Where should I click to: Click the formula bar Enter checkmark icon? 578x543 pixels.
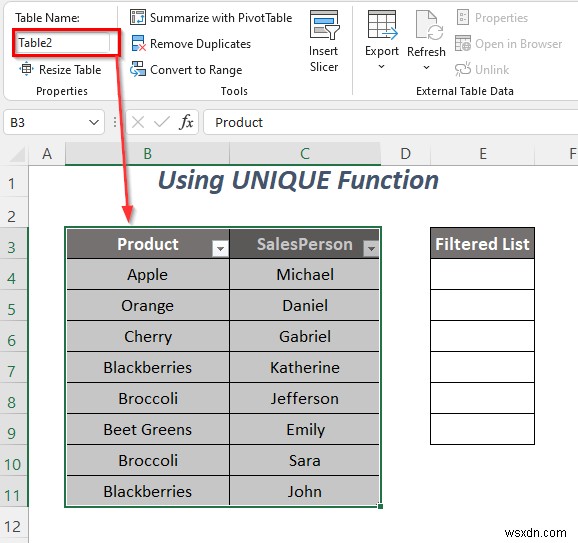pos(161,122)
